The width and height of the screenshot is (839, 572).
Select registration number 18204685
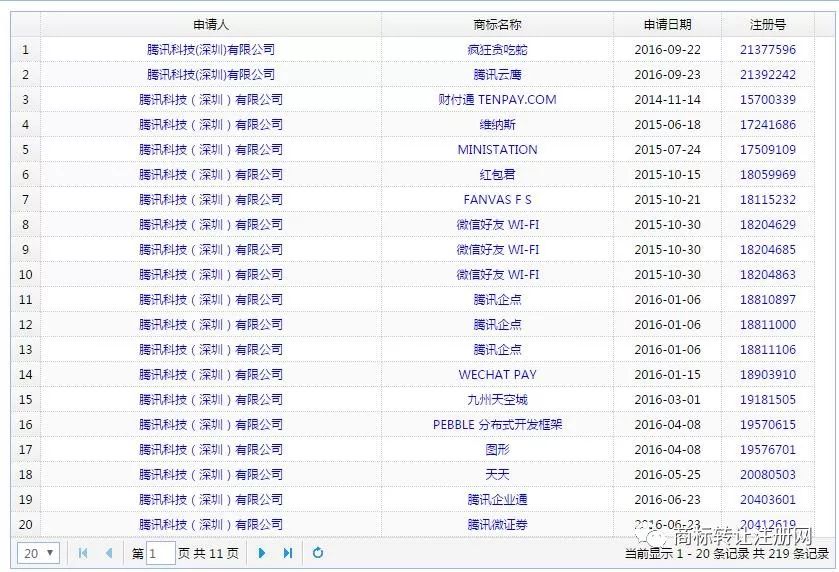point(768,250)
